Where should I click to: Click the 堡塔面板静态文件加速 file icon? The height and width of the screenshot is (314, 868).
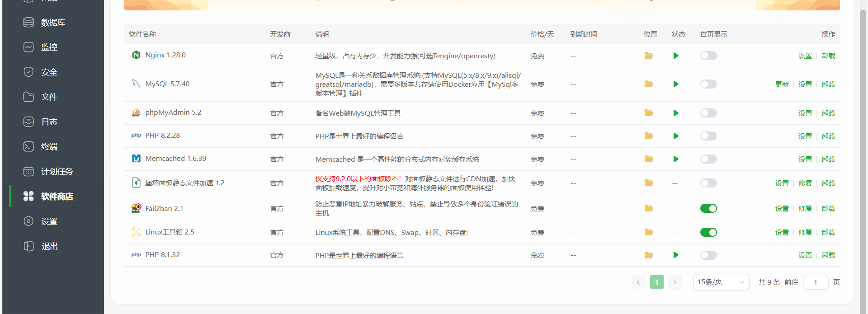[x=136, y=183]
